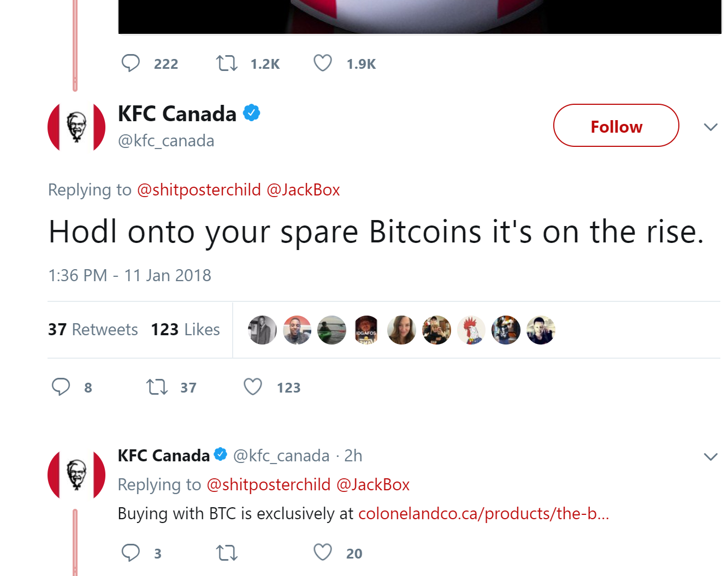Retweet the Hodl tweet with 37 retweets
The height and width of the screenshot is (576, 728).
(x=157, y=387)
